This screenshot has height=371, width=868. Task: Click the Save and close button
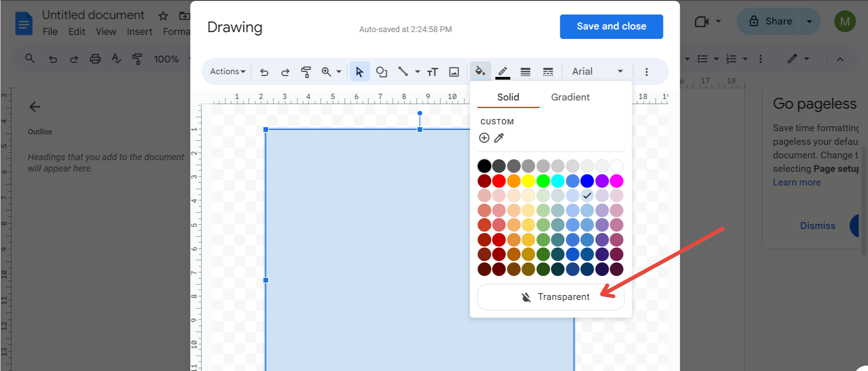point(611,26)
